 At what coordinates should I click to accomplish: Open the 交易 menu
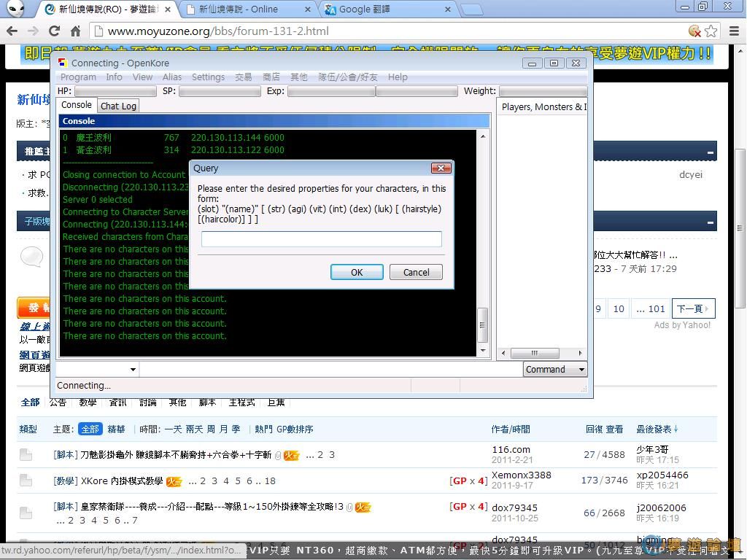tap(244, 77)
